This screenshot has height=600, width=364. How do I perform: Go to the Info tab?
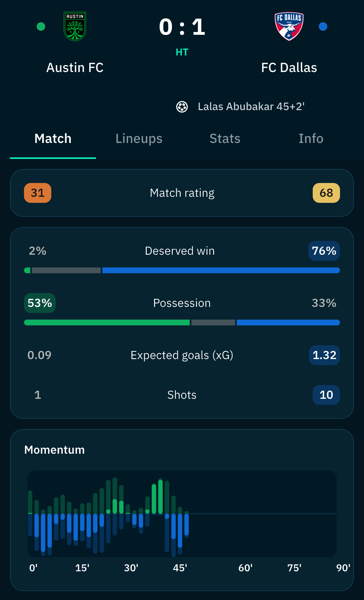coord(311,139)
